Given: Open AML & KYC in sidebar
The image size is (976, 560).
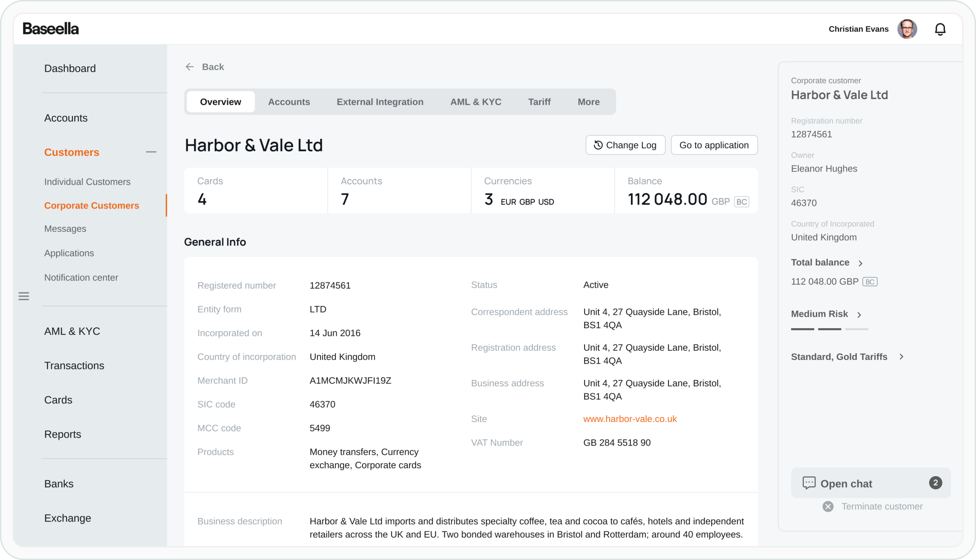Looking at the screenshot, I should [x=72, y=332].
